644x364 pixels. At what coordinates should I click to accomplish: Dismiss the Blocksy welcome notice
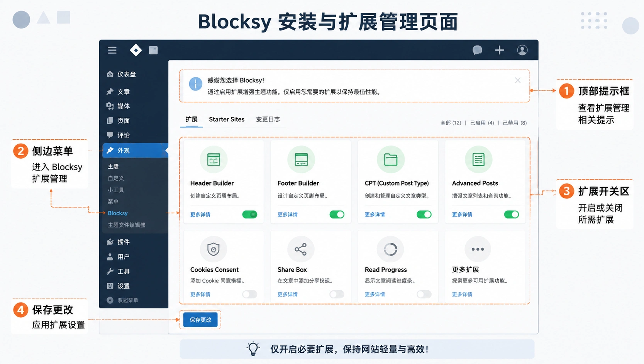pyautogui.click(x=518, y=80)
